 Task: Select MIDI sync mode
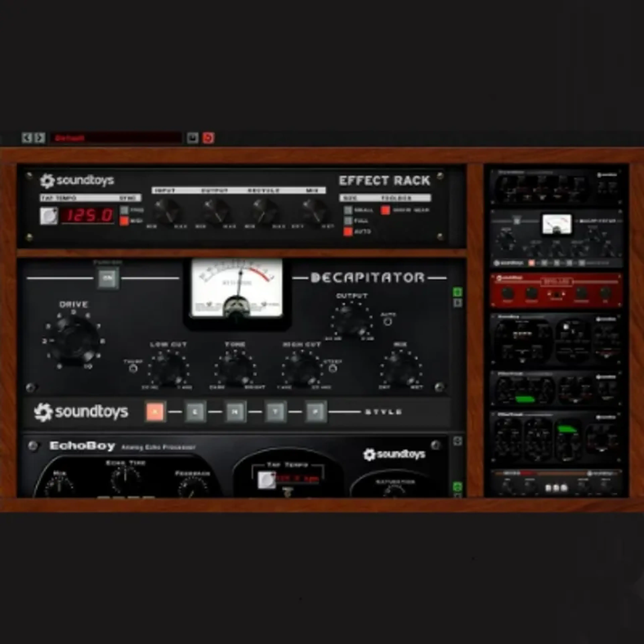point(124,221)
